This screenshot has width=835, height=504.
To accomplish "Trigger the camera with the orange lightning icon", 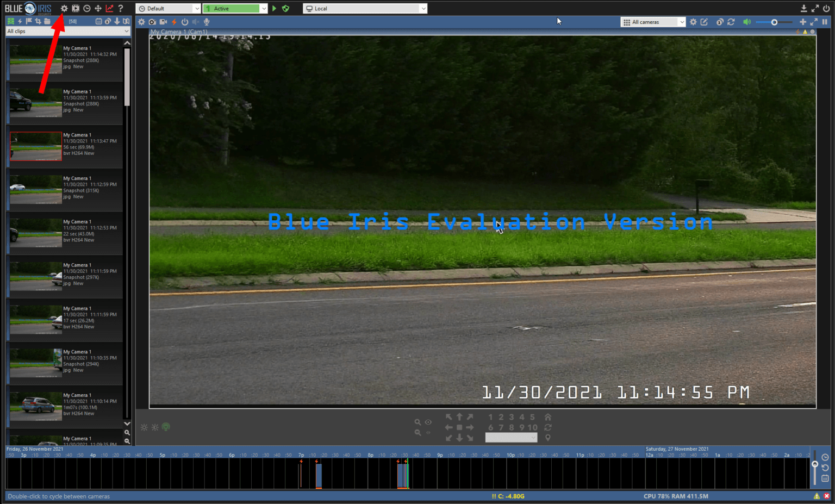I will (174, 22).
